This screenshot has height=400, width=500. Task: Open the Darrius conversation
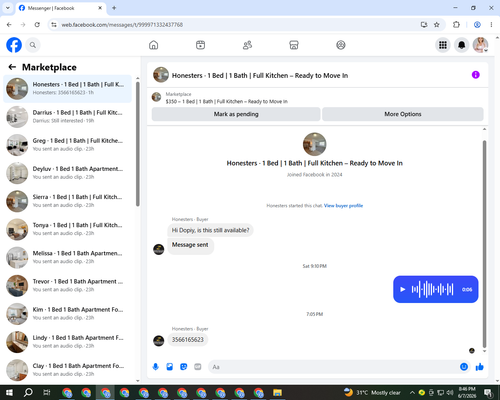(67, 117)
